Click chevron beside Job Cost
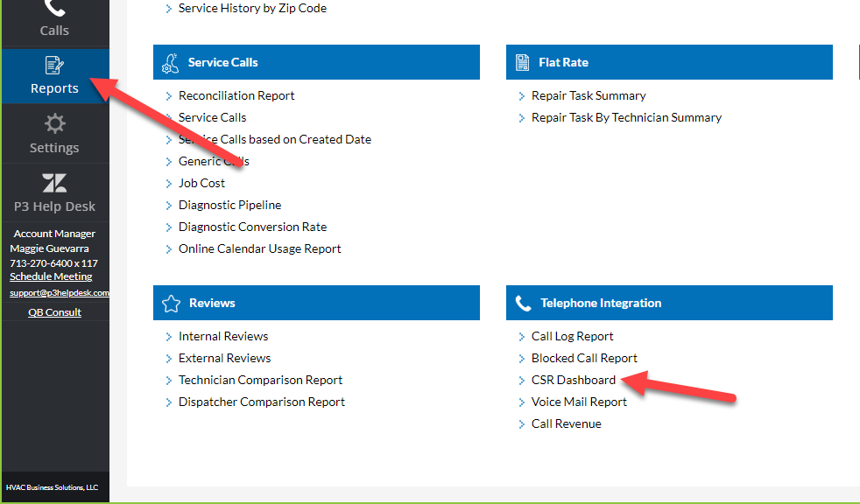The image size is (860, 504). tap(169, 184)
